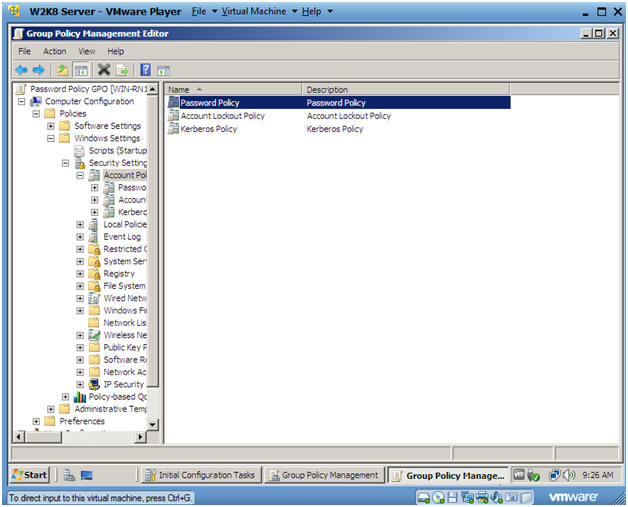Select Password Policy GPO root node
Image resolution: width=628 pixels, height=507 pixels.
pos(89,89)
